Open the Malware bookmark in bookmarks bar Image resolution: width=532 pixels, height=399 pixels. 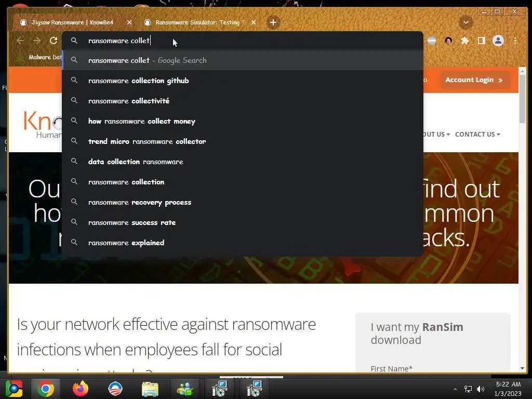(x=41, y=57)
